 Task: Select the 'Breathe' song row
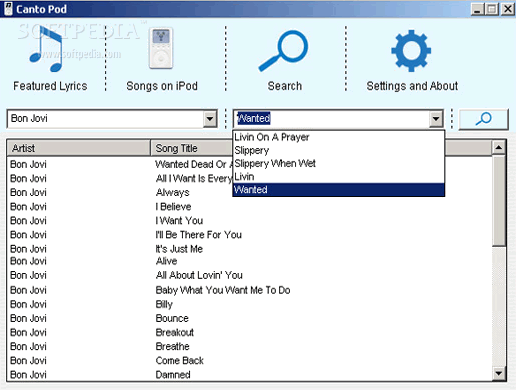tap(249, 346)
